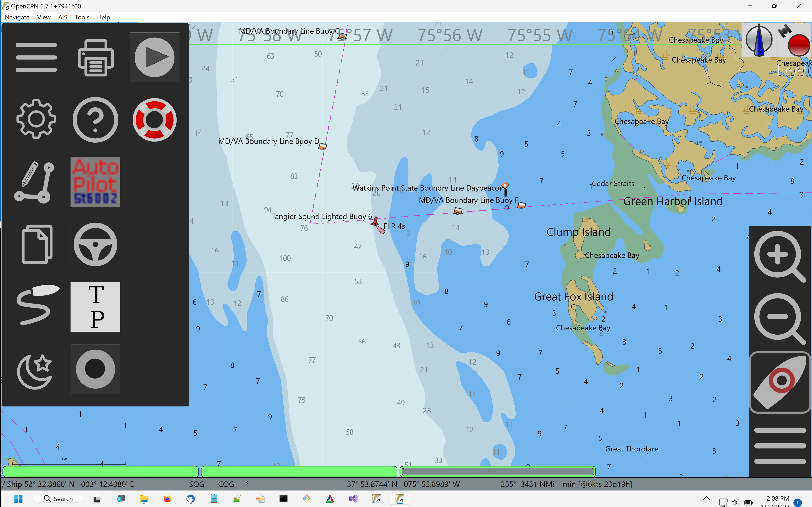Viewport: 812px width, 507px height.
Task: Open the Tools menu
Action: (82, 17)
